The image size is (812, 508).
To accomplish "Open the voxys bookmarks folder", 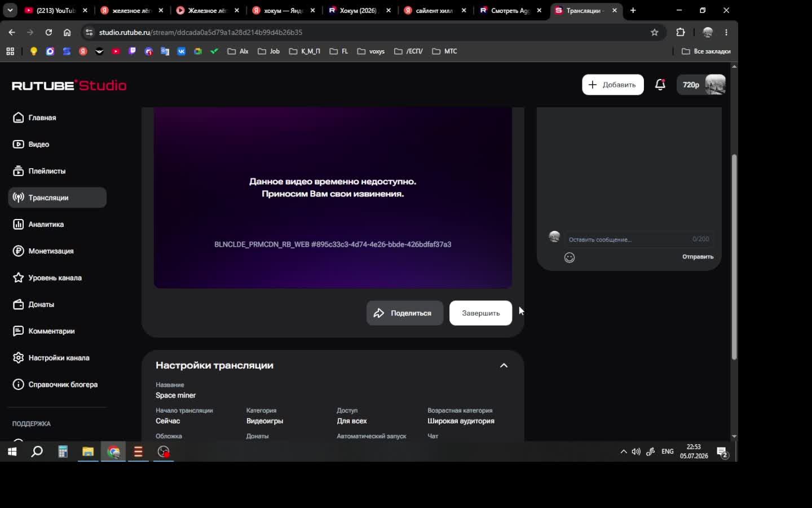I will pyautogui.click(x=371, y=51).
